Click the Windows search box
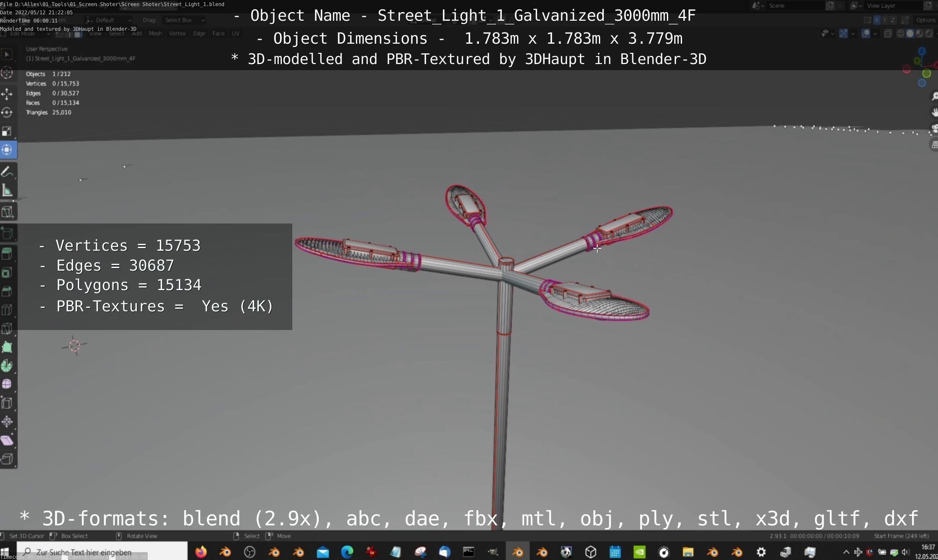This screenshot has height=560, width=938. (x=102, y=552)
